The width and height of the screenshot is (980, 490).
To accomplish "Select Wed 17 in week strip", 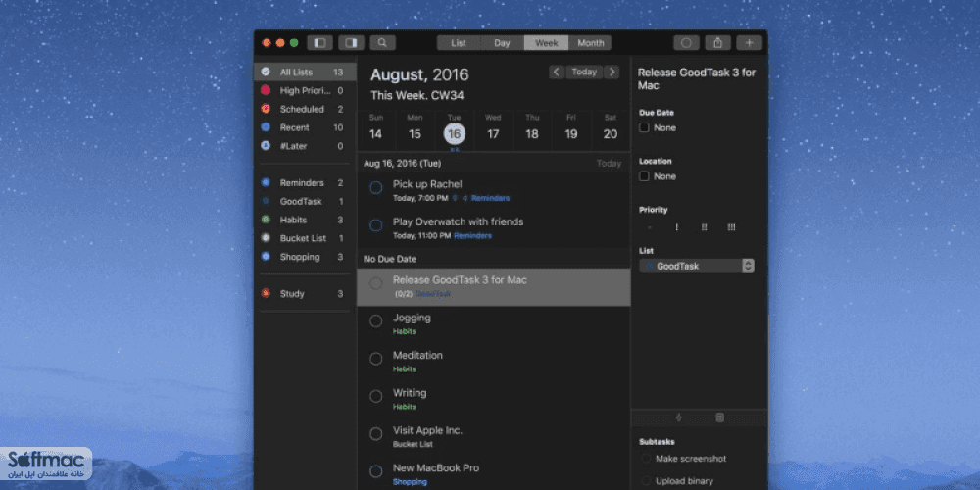I will (493, 130).
